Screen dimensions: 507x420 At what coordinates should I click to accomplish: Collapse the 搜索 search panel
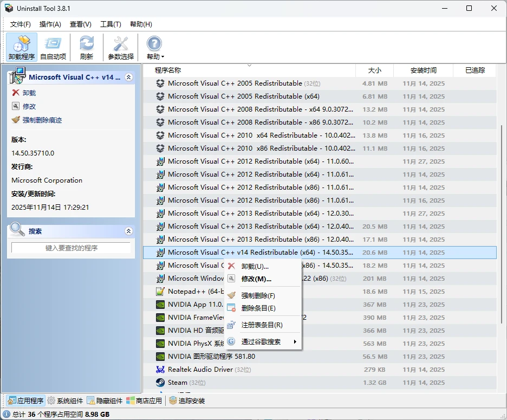tap(128, 230)
